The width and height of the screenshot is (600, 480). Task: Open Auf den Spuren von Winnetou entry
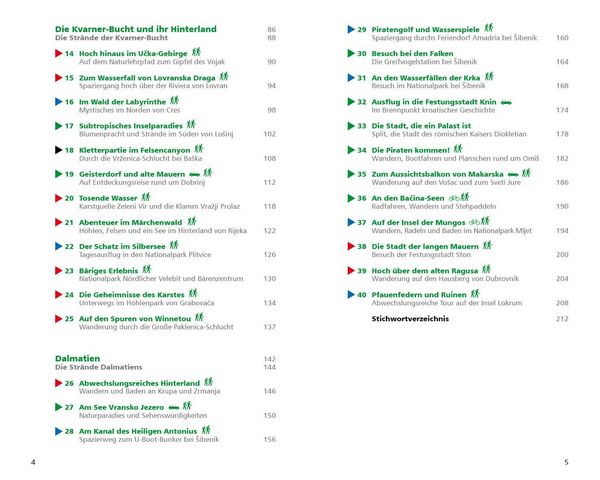point(135,319)
